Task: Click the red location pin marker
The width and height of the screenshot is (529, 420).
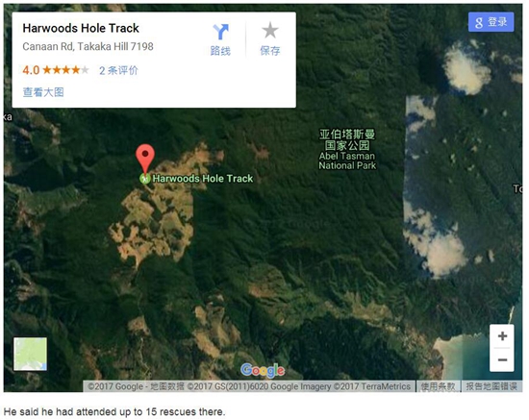Action: 145,160
